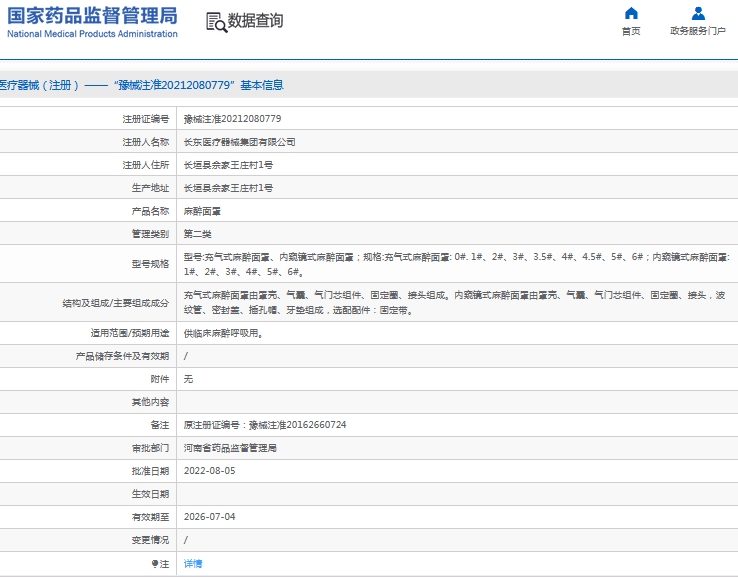Go to 首页 via its text label
738x578 pixels.
click(x=631, y=31)
